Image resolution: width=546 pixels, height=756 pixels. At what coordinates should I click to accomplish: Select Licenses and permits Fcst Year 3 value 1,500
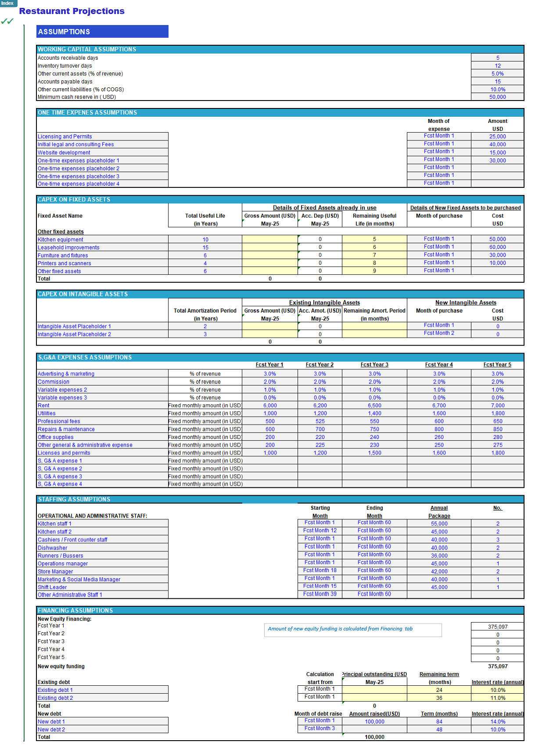pyautogui.click(x=374, y=453)
